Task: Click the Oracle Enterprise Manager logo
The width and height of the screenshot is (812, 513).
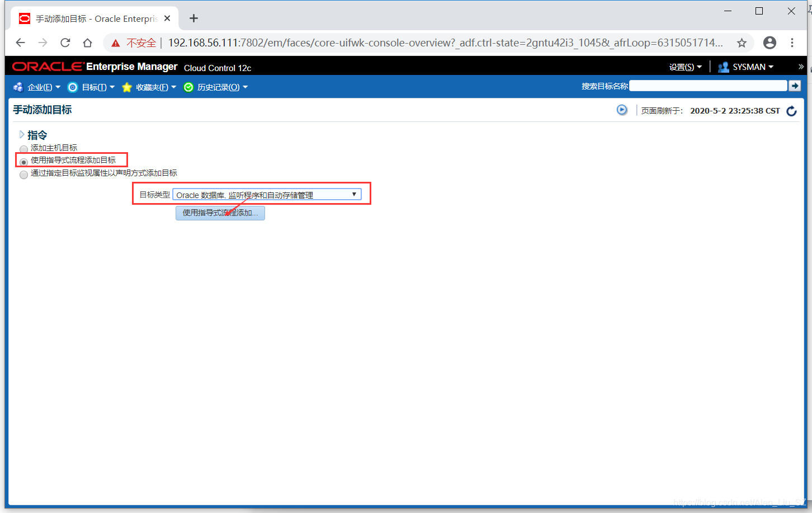Action: 95,67
